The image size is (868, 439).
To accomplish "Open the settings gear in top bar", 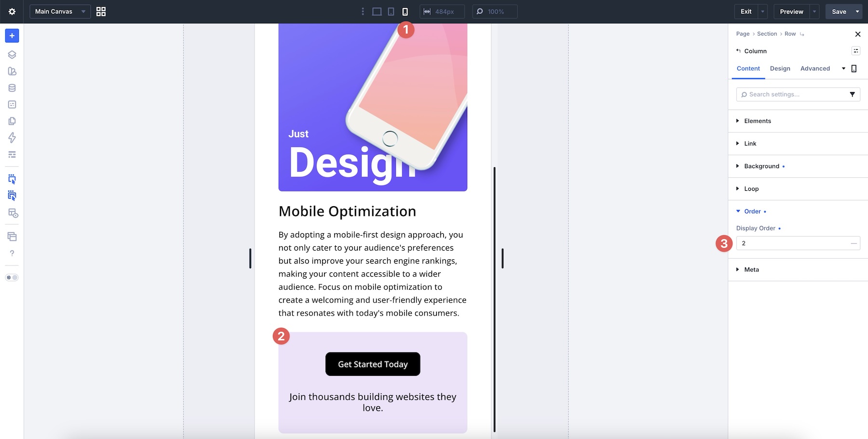I will (12, 12).
